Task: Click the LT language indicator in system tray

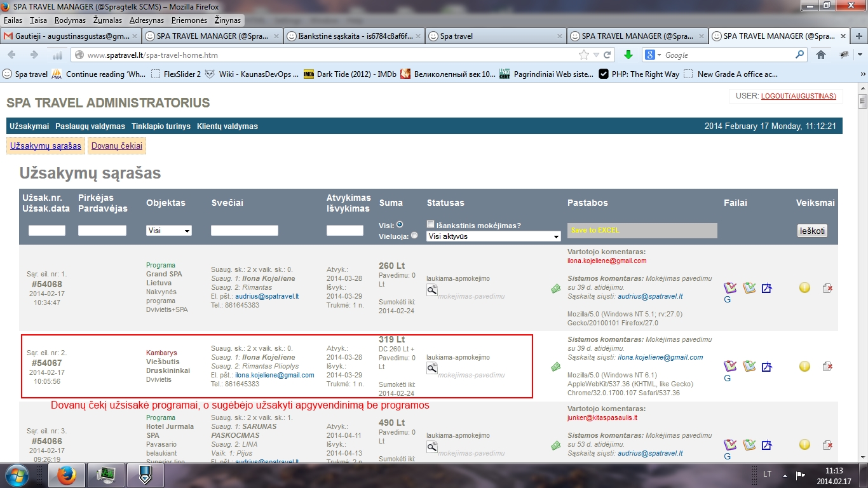Action: [767, 475]
